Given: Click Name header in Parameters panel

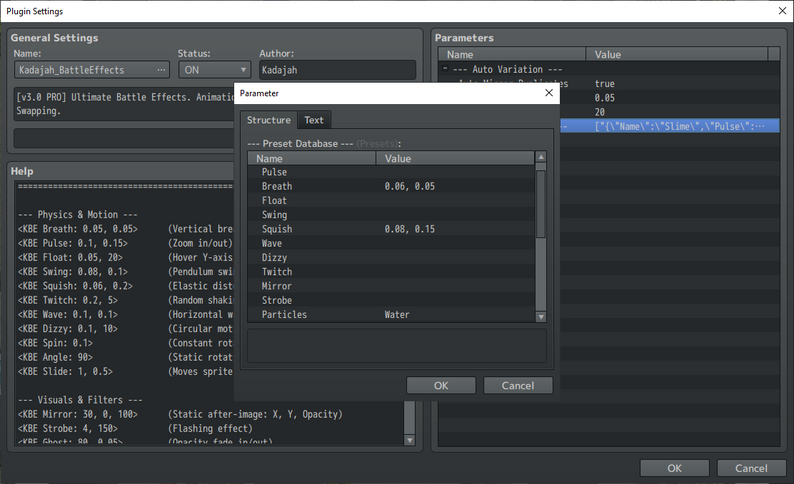Looking at the screenshot, I should click(512, 54).
